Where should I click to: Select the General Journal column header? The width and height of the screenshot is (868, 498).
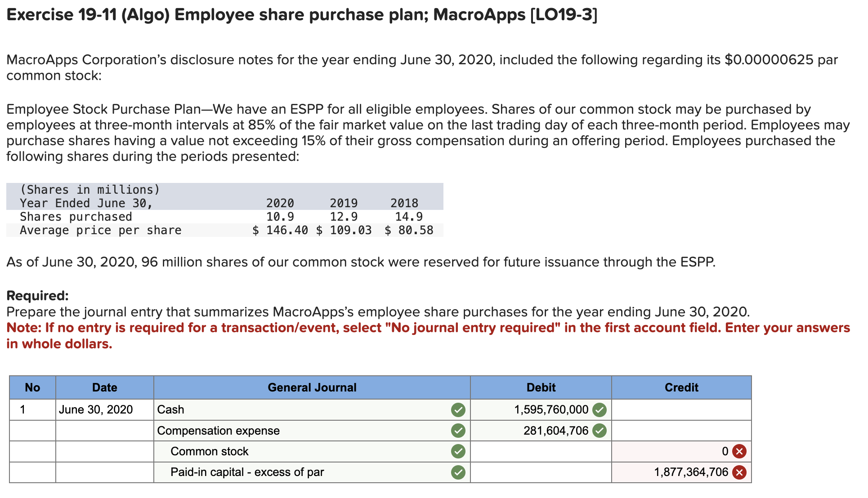point(312,387)
